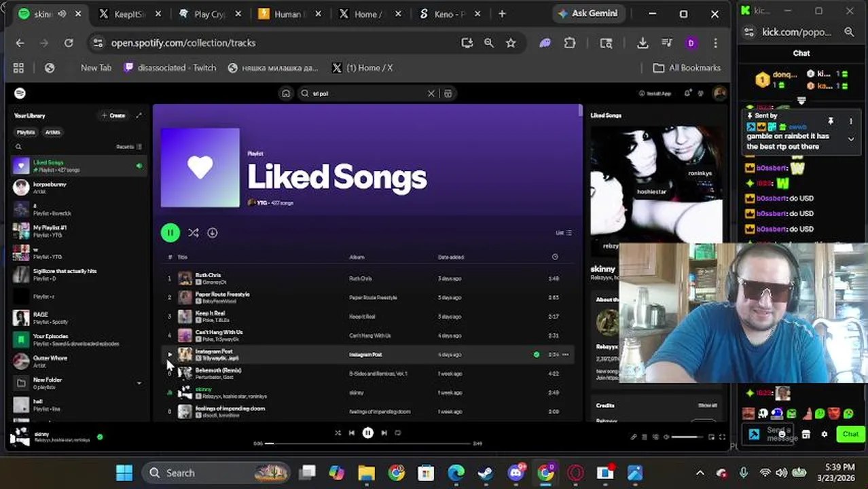Toggle the green saved check on Instagram Post
Viewport: 868px width, 489px height.
tap(537, 355)
